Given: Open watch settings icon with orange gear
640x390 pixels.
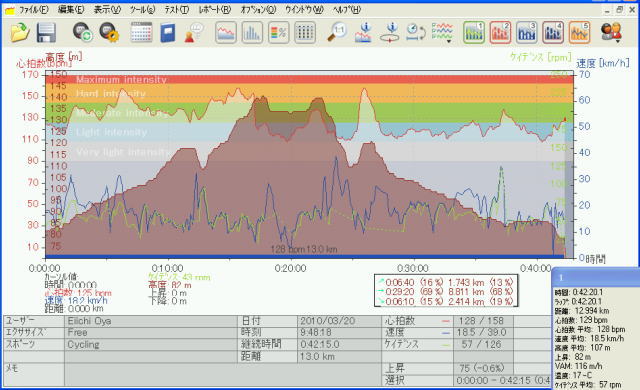Looking at the screenshot, I should click(x=109, y=32).
